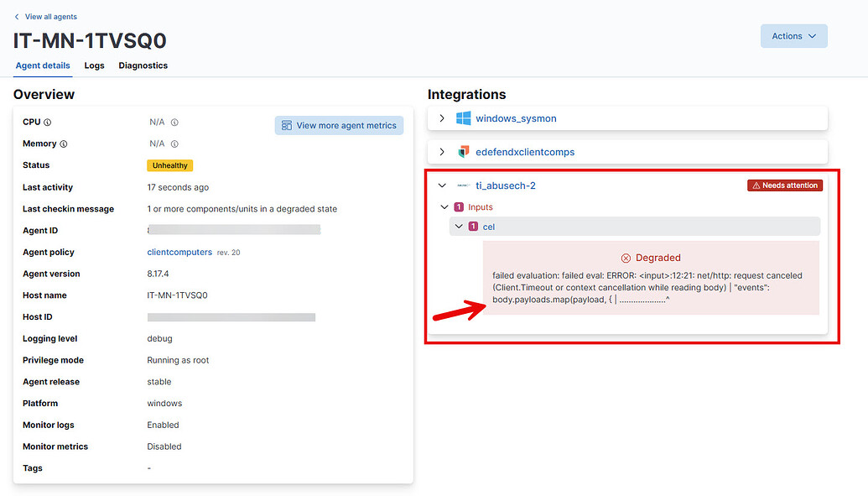Click the back chevron before View all agents

[16, 16]
